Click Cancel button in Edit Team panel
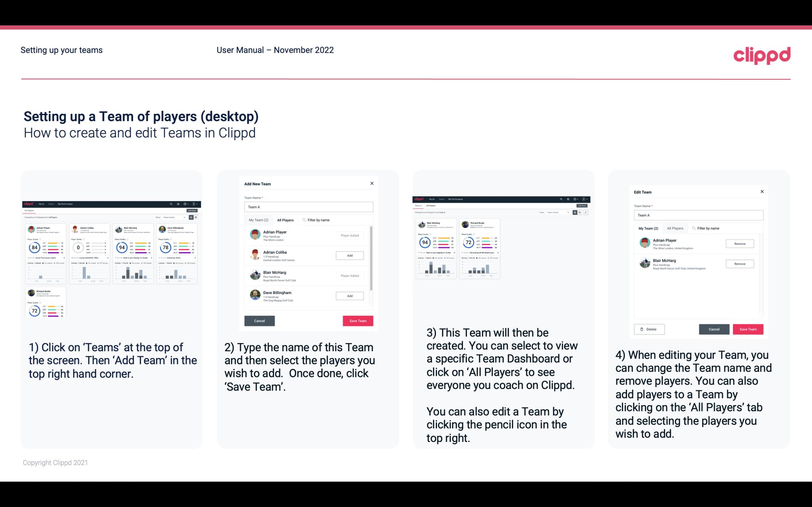The image size is (812, 507). tap(714, 329)
